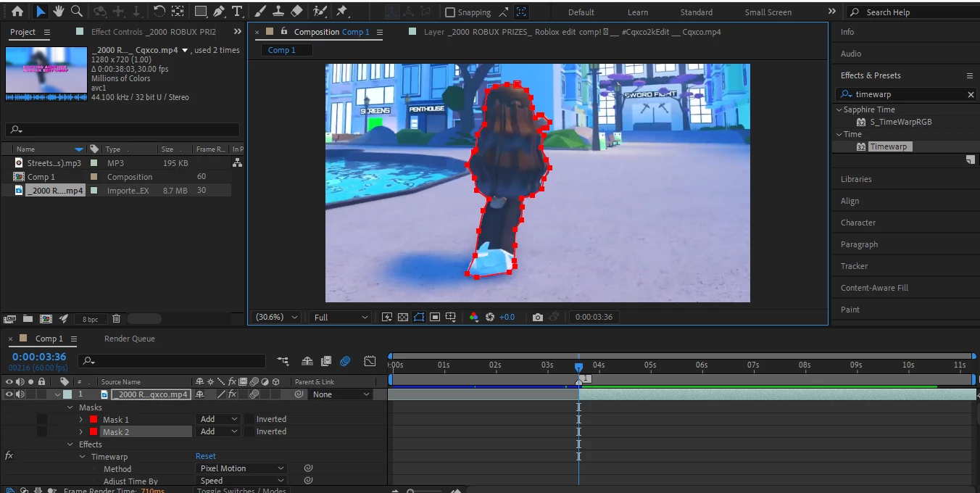Switch to the Default workspace
This screenshot has width=980, height=493.
click(581, 12)
